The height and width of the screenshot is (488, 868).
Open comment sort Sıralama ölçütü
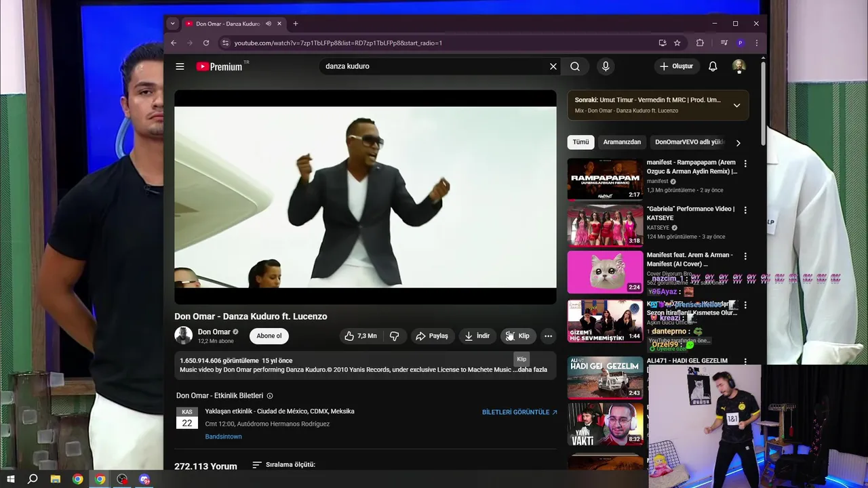point(283,465)
